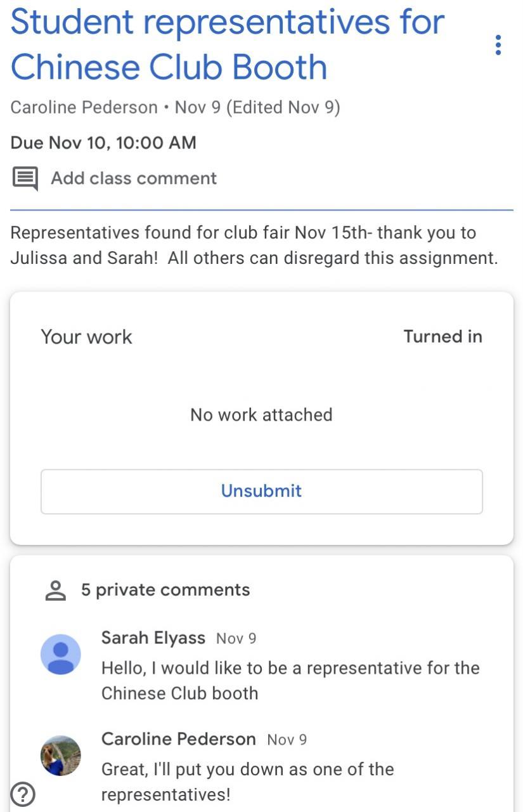Screen dimensions: 523x812
Task: Open the Student representatives assignment title
Action: click(x=228, y=44)
